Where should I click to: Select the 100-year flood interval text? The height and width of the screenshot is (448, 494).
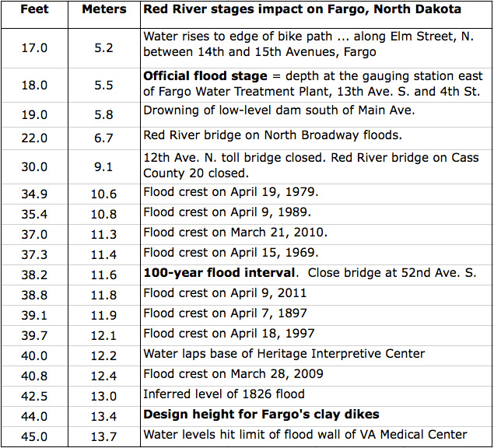219,273
